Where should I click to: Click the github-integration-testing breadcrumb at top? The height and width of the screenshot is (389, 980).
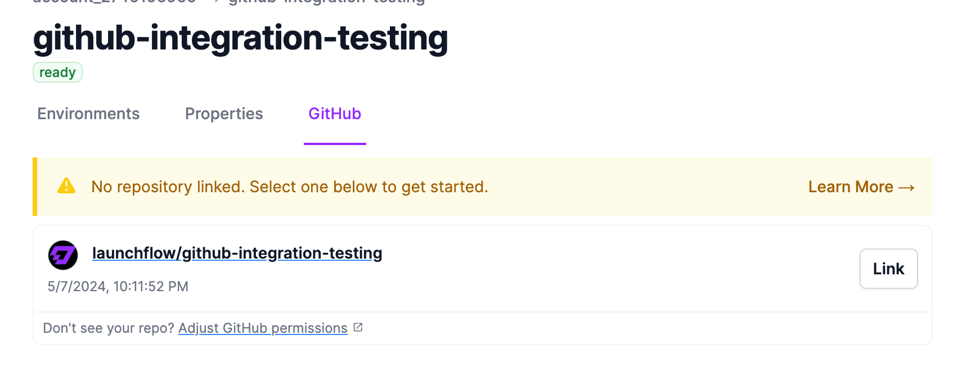point(326,2)
